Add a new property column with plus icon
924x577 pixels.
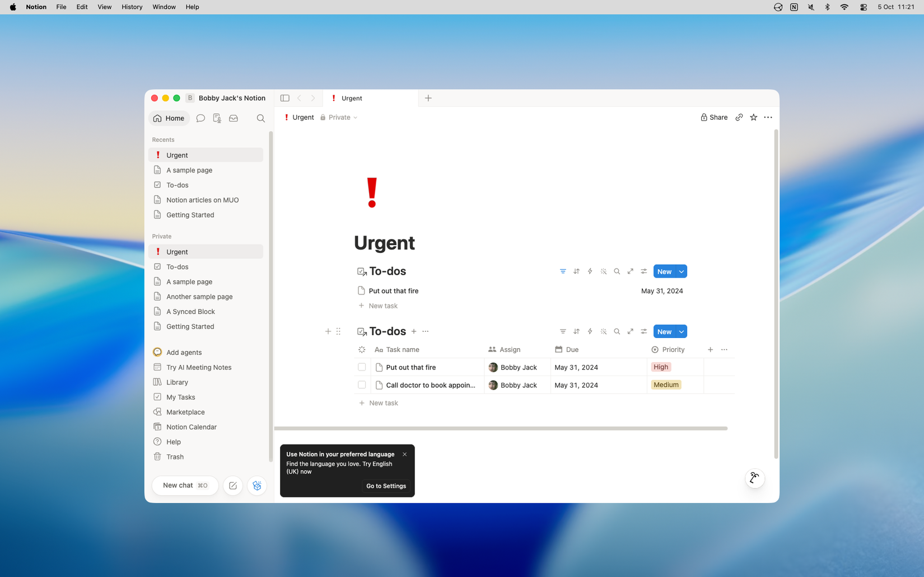coord(710,349)
